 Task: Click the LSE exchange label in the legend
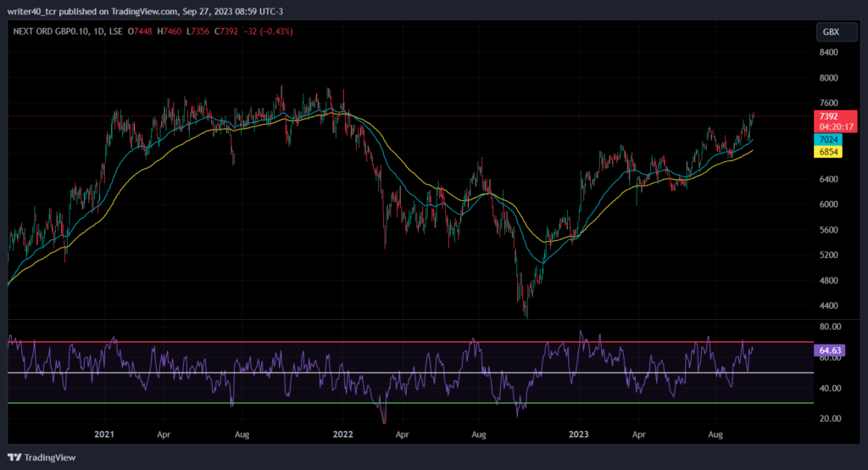115,31
